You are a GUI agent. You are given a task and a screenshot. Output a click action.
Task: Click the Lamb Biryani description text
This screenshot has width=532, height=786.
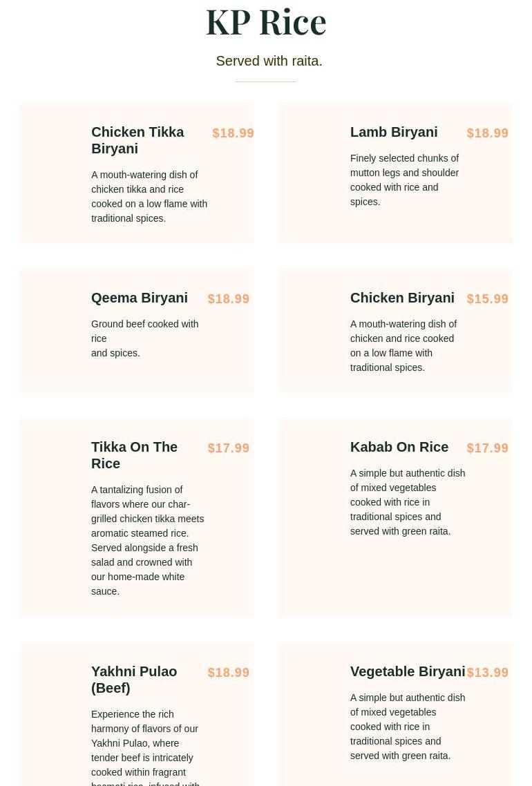pos(404,180)
